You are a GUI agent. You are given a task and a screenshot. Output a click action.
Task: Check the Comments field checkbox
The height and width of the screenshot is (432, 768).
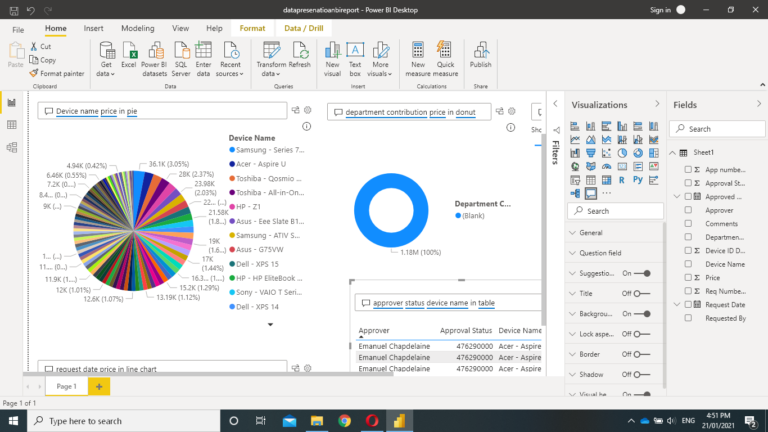pyautogui.click(x=688, y=223)
